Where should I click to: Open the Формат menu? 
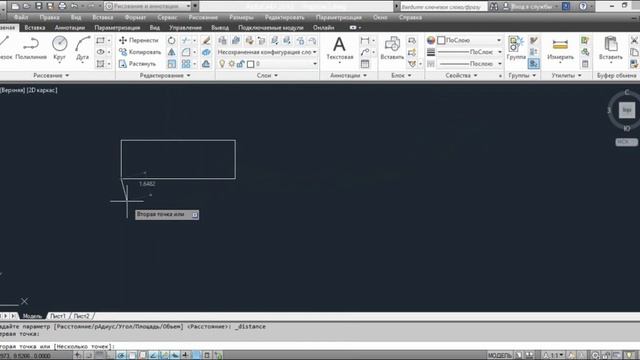(135, 17)
